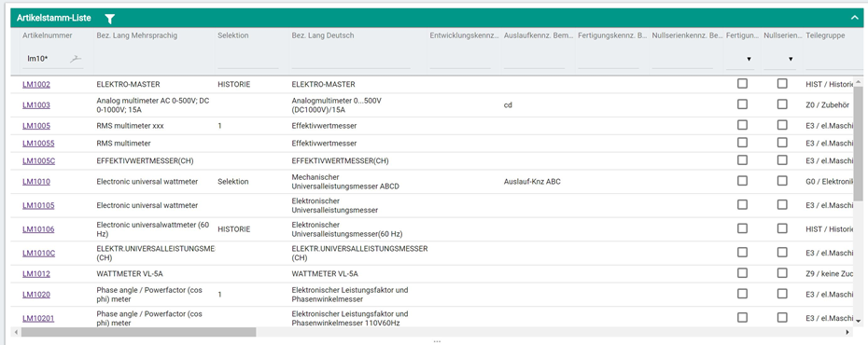Sort by Bez. Lang Deutsch column header
Screen dimensions: 868x345
323,35
